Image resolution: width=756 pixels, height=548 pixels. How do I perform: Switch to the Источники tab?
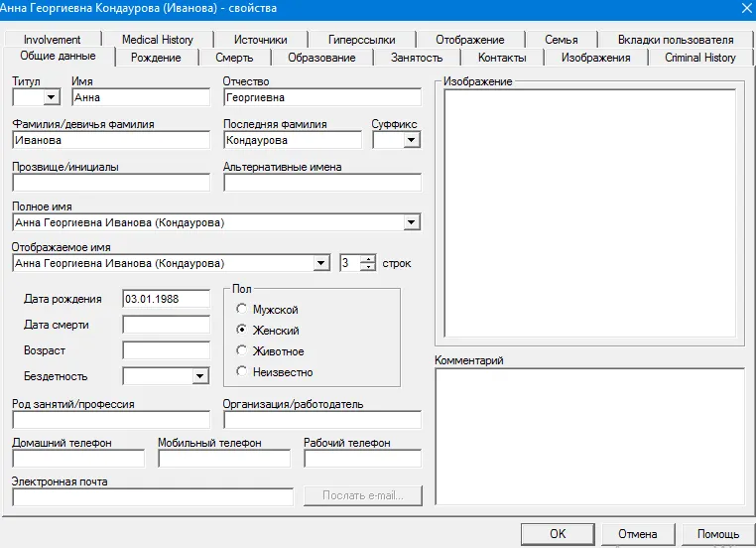tap(261, 40)
